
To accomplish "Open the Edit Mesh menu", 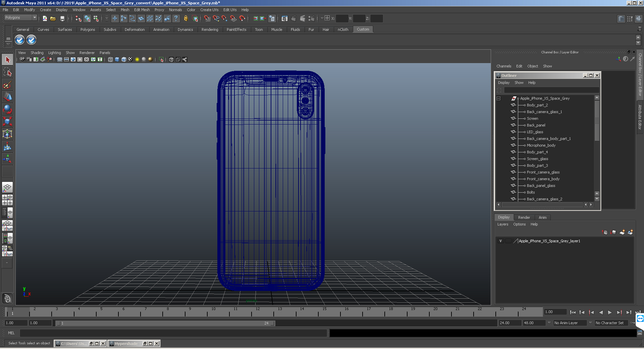I will pyautogui.click(x=142, y=10).
